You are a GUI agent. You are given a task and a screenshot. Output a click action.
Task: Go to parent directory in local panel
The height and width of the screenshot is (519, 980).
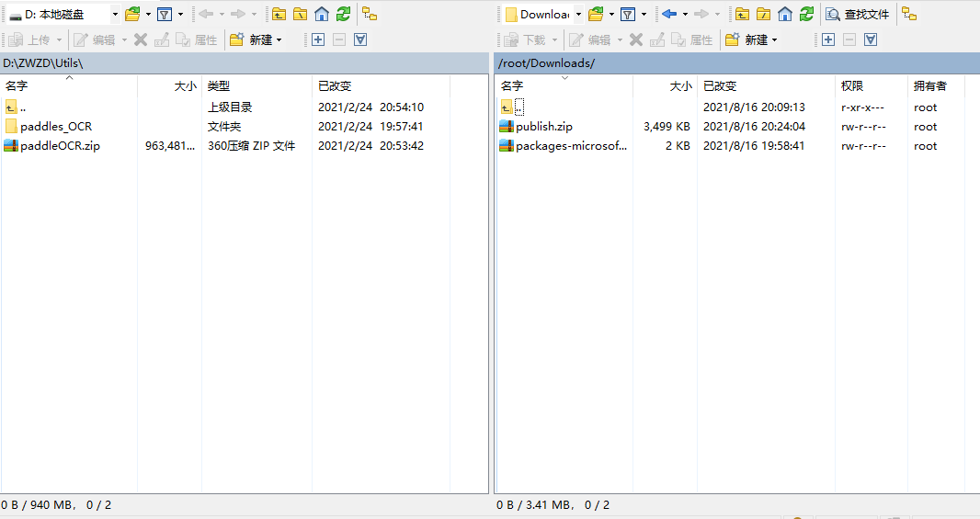point(279,14)
